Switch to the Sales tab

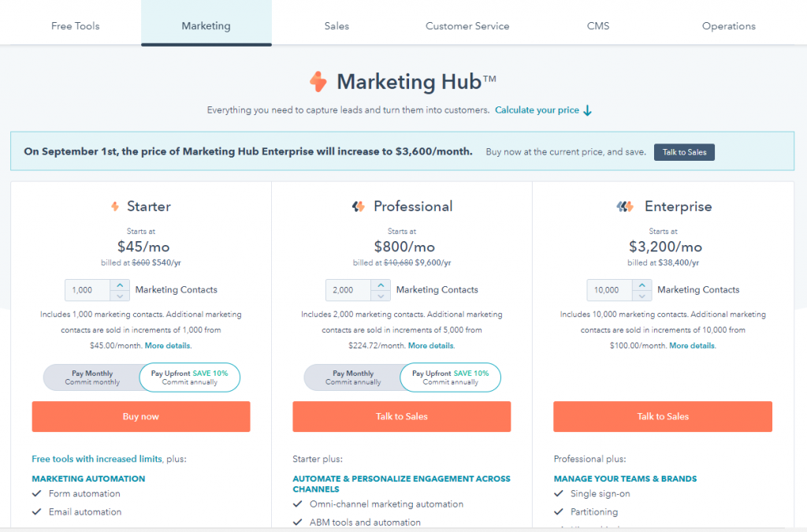(337, 26)
